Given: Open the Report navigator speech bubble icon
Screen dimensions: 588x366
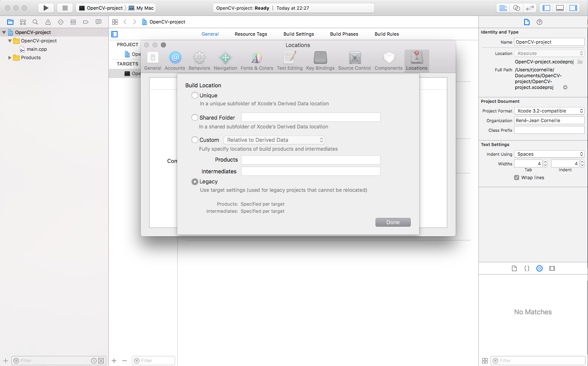Looking at the screenshot, I should point(98,22).
